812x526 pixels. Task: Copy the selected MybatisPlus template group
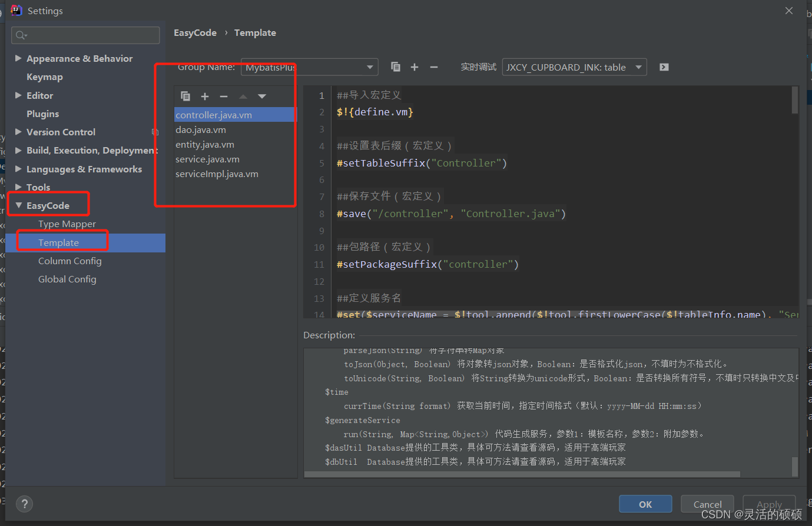395,67
